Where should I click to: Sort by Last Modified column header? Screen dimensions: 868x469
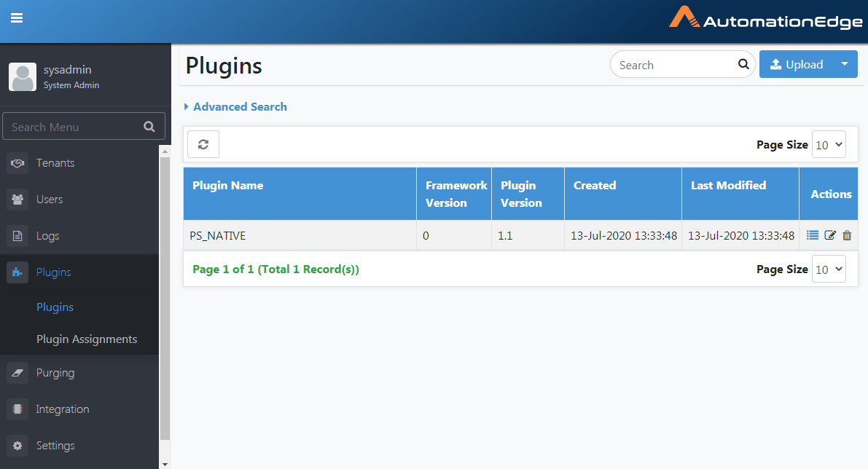pyautogui.click(x=740, y=194)
